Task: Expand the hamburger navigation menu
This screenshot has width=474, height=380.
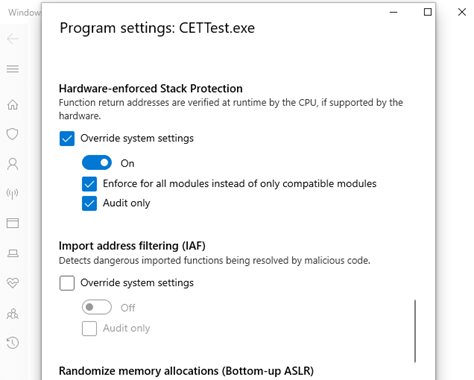Action: coord(13,69)
